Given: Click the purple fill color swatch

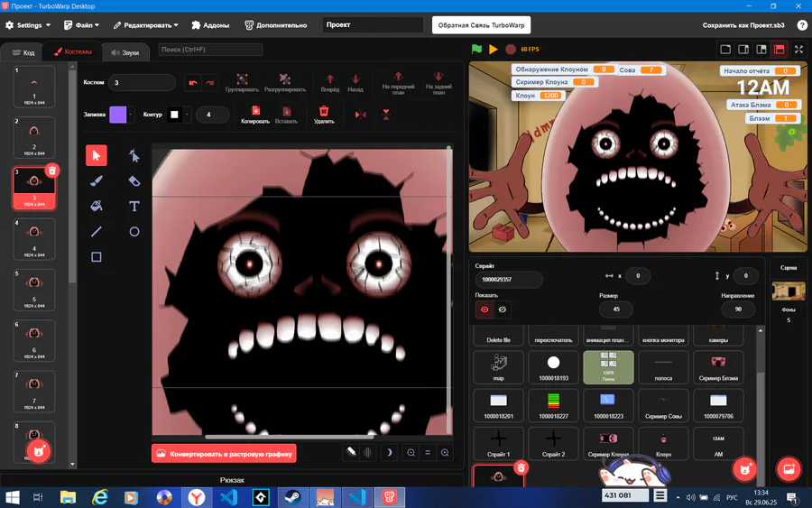Looking at the screenshot, I should [x=117, y=115].
